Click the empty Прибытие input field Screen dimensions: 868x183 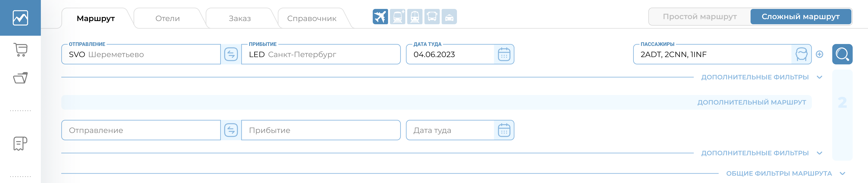coord(320,130)
